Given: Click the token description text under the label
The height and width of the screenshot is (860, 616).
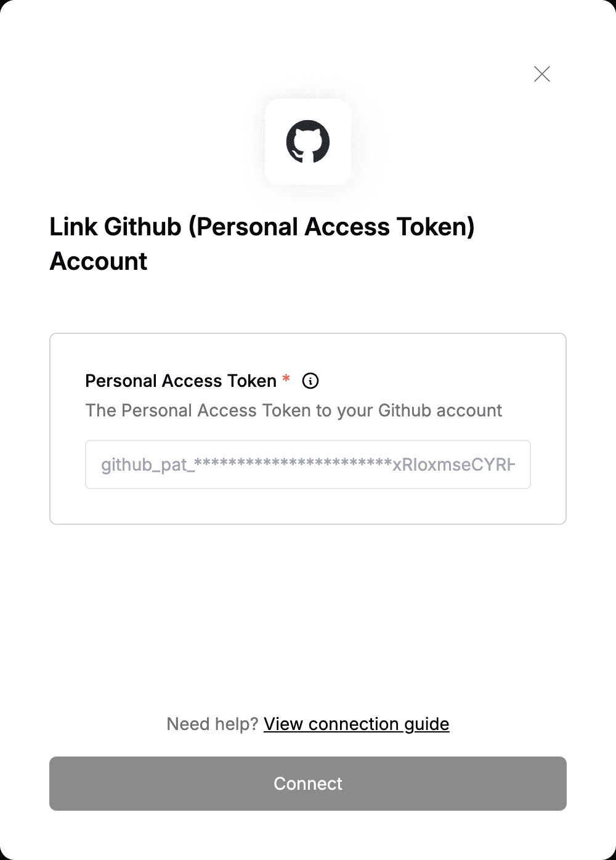Looking at the screenshot, I should click(294, 410).
